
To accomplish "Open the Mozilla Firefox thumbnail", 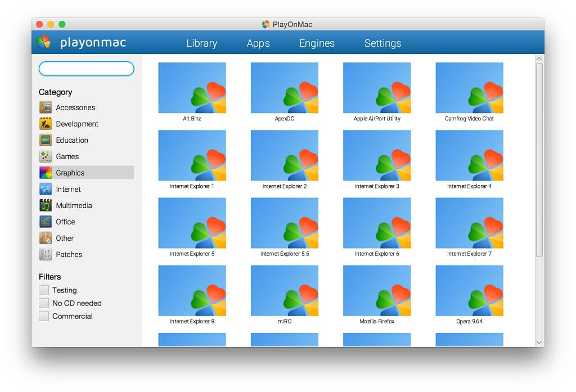I will pos(377,291).
